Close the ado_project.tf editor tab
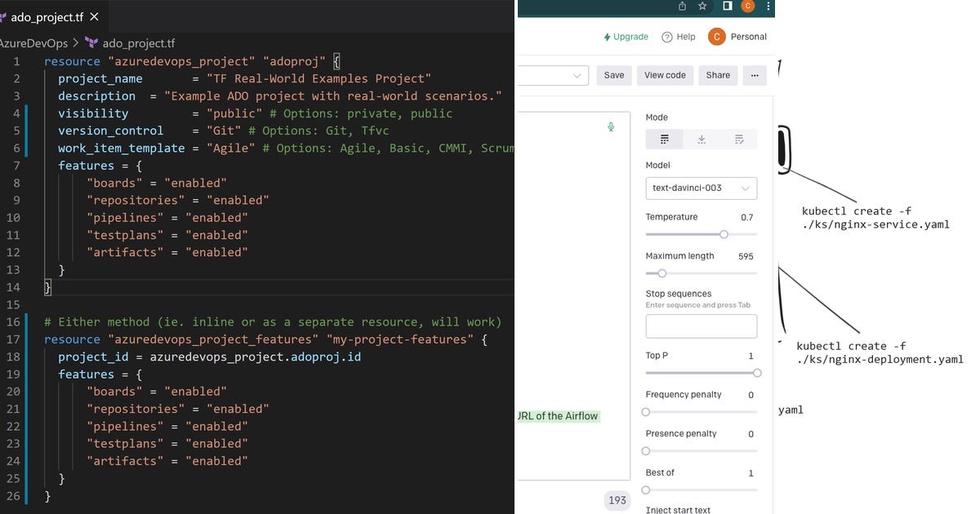980x514 pixels. click(x=95, y=16)
